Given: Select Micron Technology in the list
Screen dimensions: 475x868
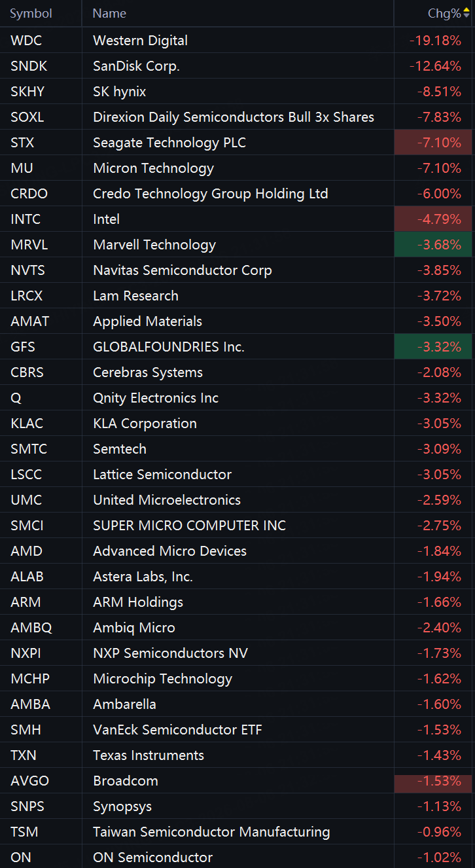Looking at the screenshot, I should pyautogui.click(x=237, y=168).
